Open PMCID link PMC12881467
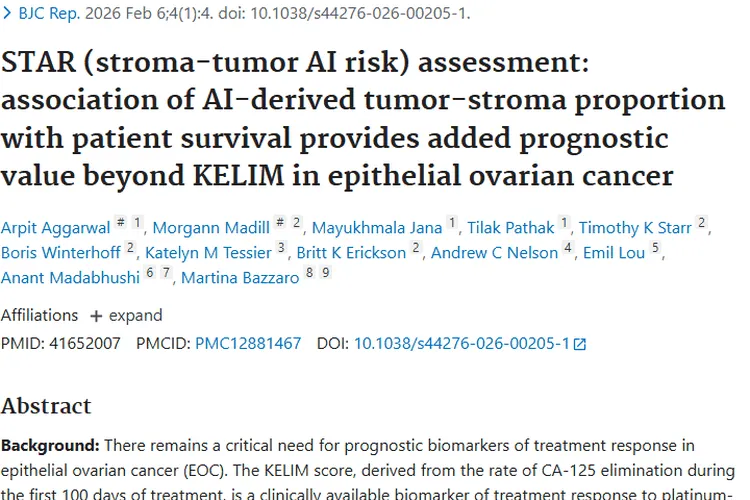 click(248, 343)
